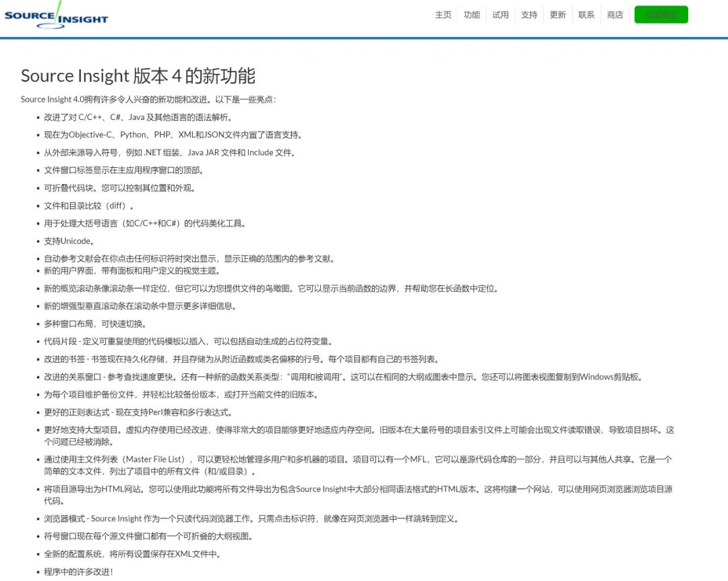Open the 联系 page link
This screenshot has width=728, height=581.
[586, 15]
